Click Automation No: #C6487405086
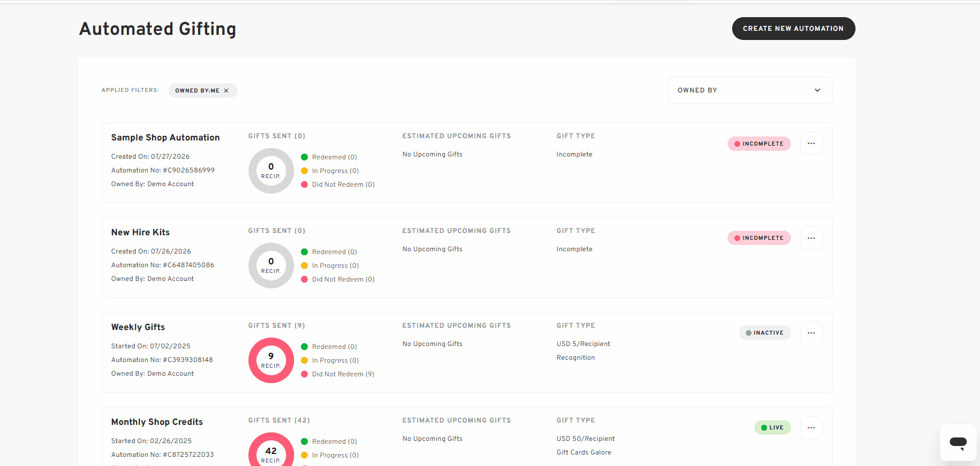This screenshot has height=466, width=980. [x=163, y=265]
